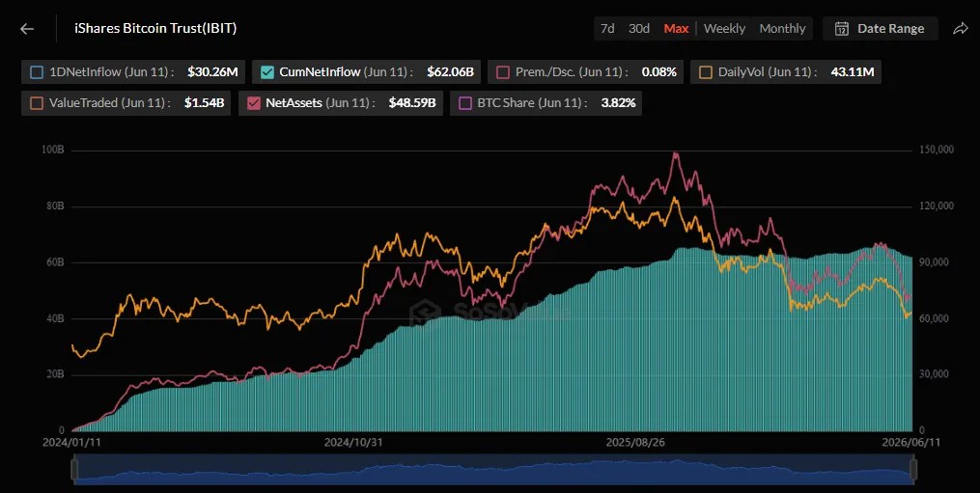Select the Max time range
The image size is (980, 493).
[x=676, y=29]
